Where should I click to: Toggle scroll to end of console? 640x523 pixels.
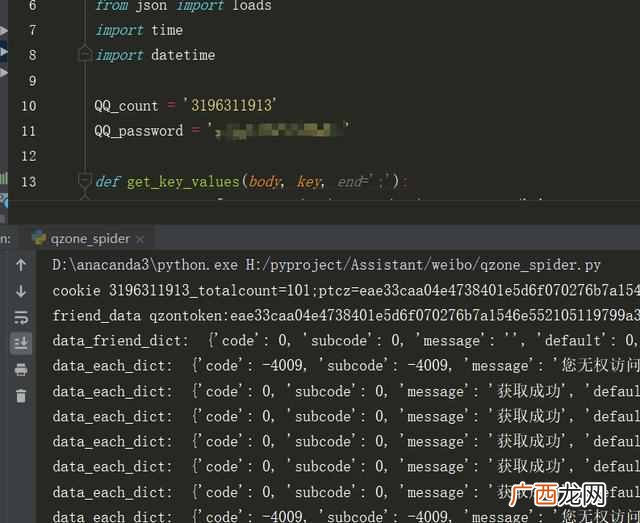[21, 343]
